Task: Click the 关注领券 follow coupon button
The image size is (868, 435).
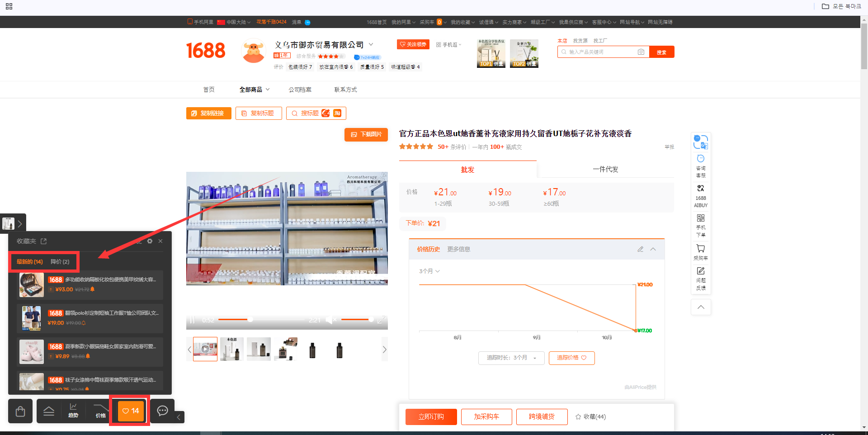Action: 413,44
